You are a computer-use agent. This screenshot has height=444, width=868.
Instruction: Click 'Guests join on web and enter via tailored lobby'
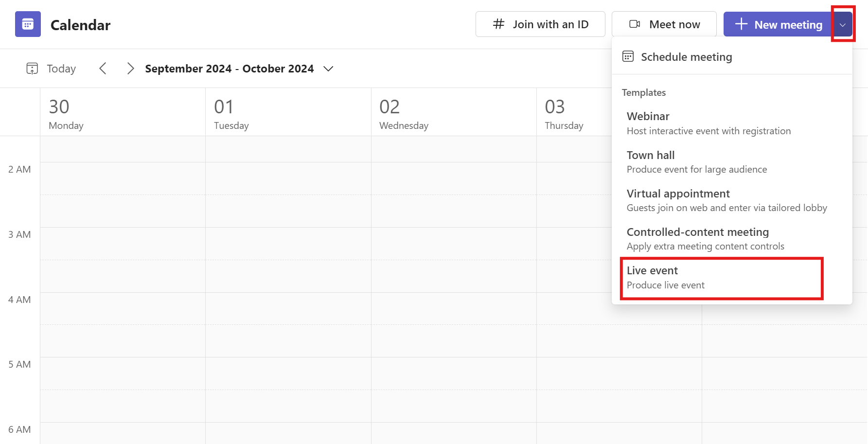pos(726,208)
